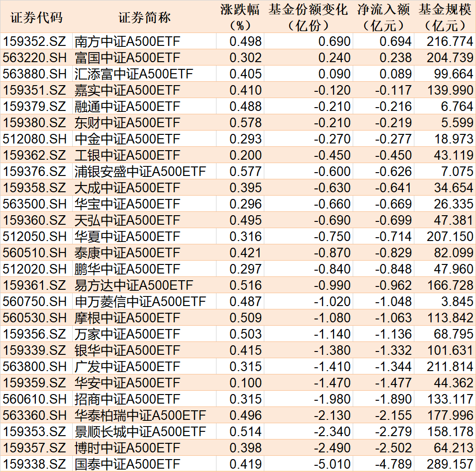Screen dimensions: 476x472
Task: Select fund size value 207.150
Action: coord(445,236)
